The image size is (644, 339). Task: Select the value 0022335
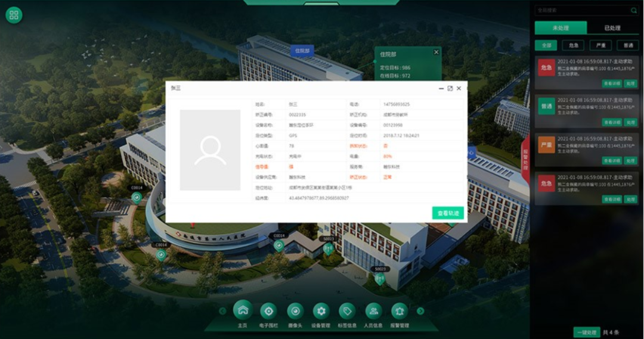297,114
